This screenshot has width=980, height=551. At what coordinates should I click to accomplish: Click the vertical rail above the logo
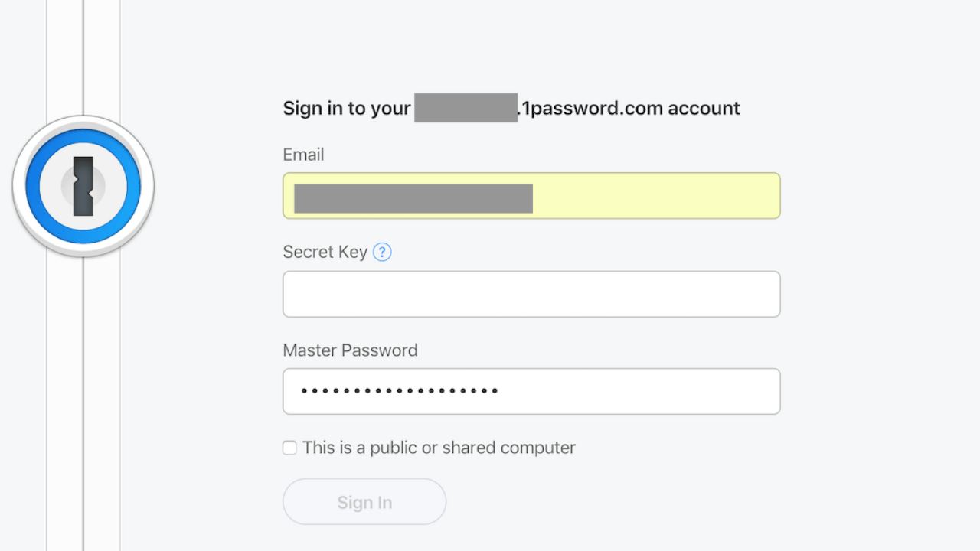(x=83, y=54)
